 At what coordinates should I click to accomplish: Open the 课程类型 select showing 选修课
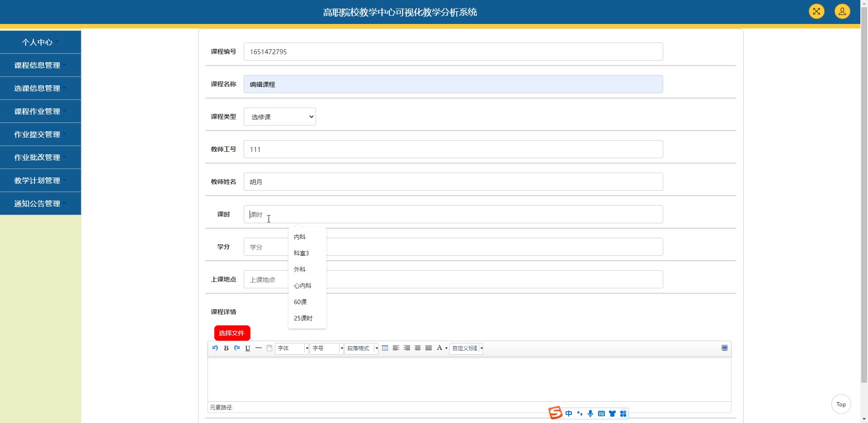pyautogui.click(x=280, y=117)
